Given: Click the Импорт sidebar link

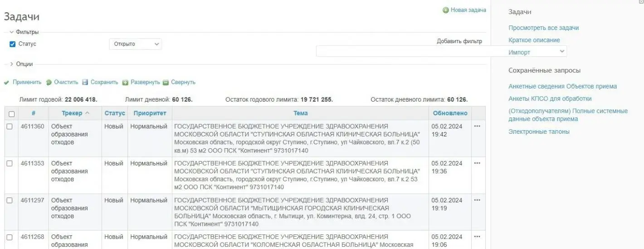Looking at the screenshot, I should coord(519,53).
